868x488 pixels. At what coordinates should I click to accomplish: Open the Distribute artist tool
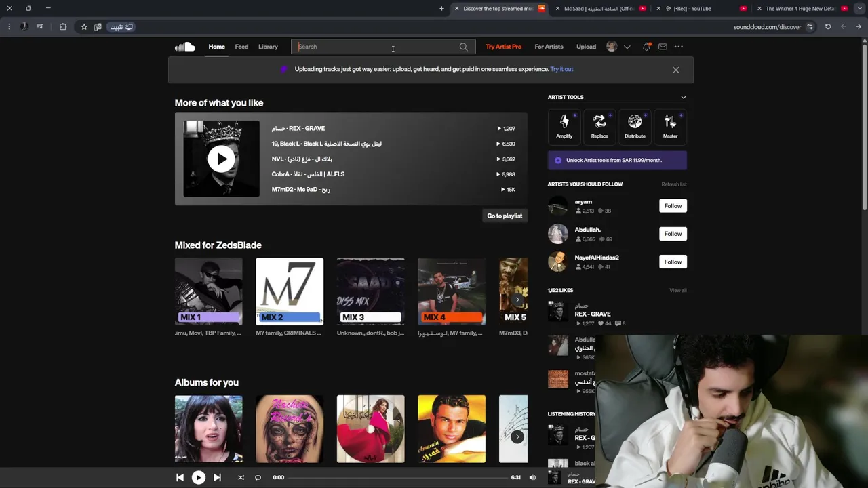tap(635, 126)
